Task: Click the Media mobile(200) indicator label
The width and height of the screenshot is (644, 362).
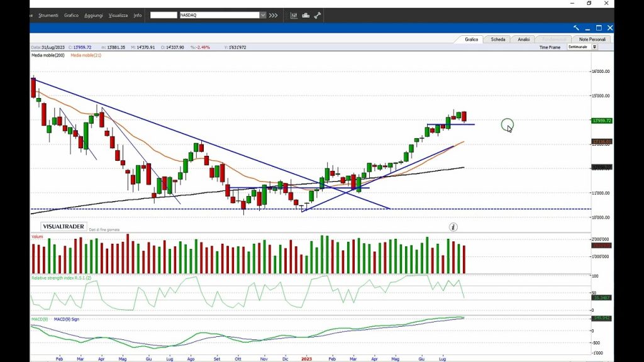Action: pos(48,55)
